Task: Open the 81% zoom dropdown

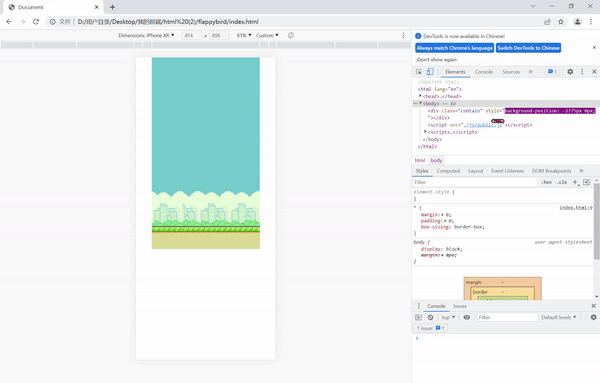Action: [x=244, y=35]
